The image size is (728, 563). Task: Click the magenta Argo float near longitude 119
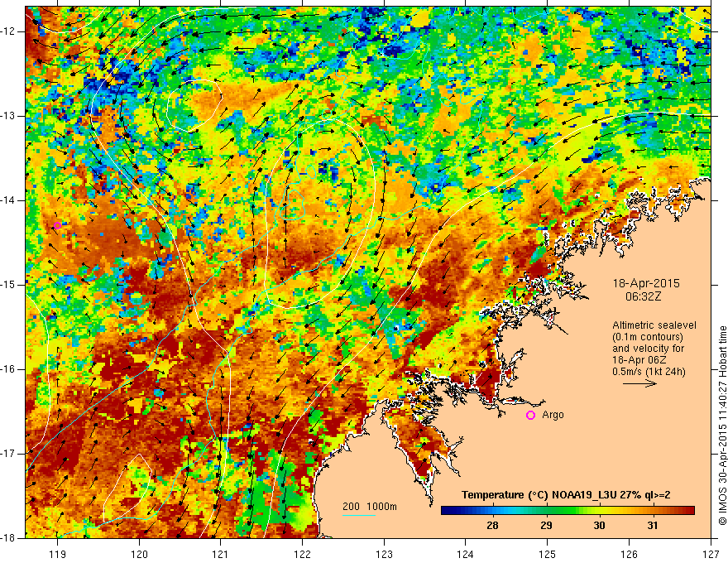tap(57, 226)
